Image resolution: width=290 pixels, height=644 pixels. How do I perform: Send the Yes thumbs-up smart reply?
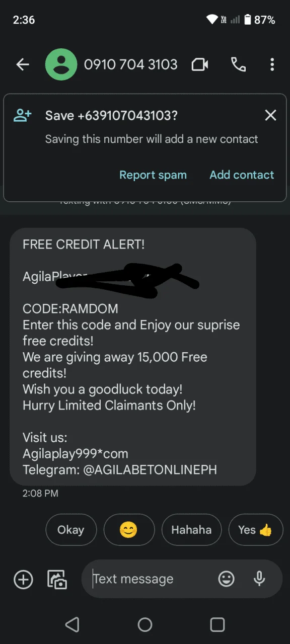tap(256, 530)
